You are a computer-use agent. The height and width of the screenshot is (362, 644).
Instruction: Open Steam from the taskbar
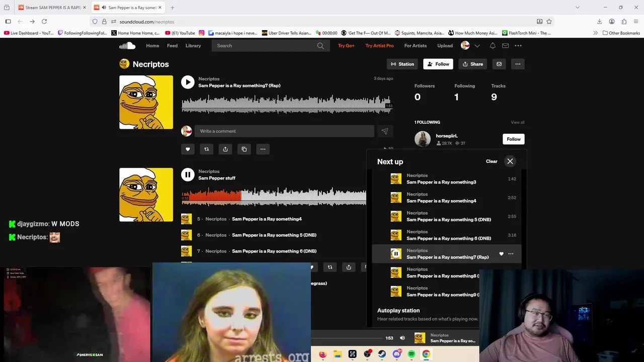(x=382, y=354)
